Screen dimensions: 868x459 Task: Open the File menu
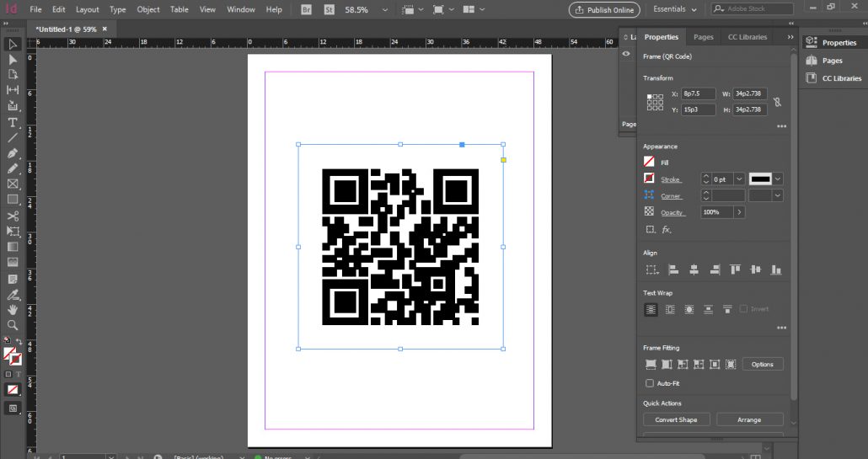(x=35, y=9)
